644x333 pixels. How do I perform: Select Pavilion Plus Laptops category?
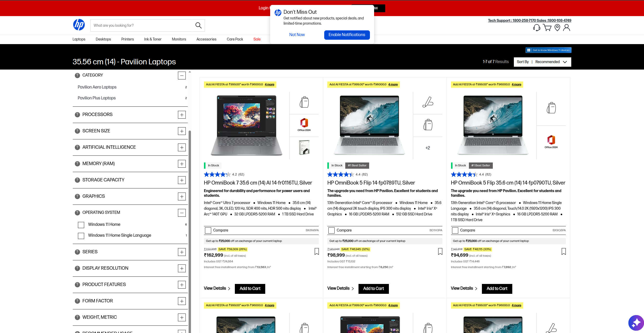[x=97, y=98]
